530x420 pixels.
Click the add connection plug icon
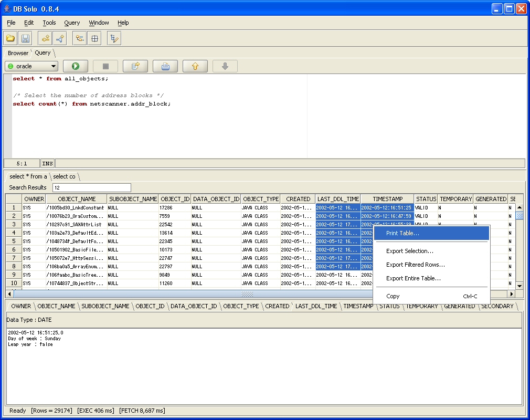coord(46,38)
